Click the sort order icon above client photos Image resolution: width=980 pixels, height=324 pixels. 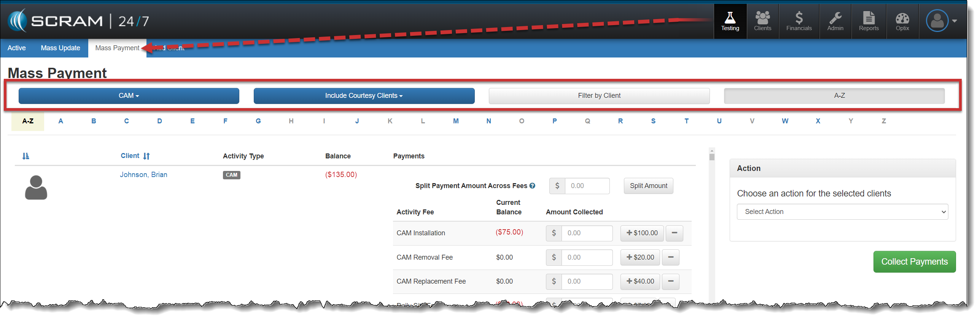click(25, 156)
